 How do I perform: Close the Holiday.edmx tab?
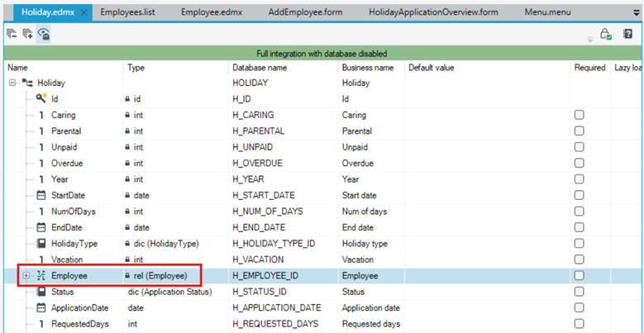pyautogui.click(x=83, y=12)
